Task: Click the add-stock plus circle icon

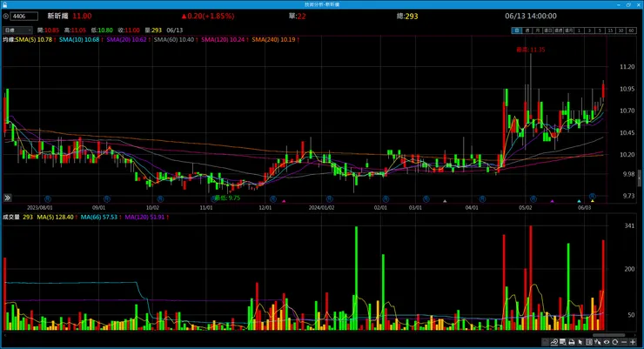Action: (x=6, y=17)
